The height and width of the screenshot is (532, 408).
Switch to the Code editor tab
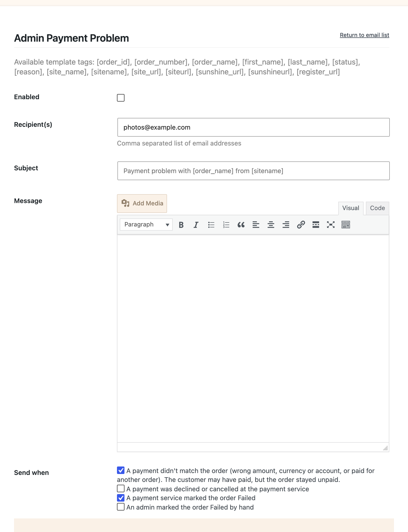click(x=377, y=208)
